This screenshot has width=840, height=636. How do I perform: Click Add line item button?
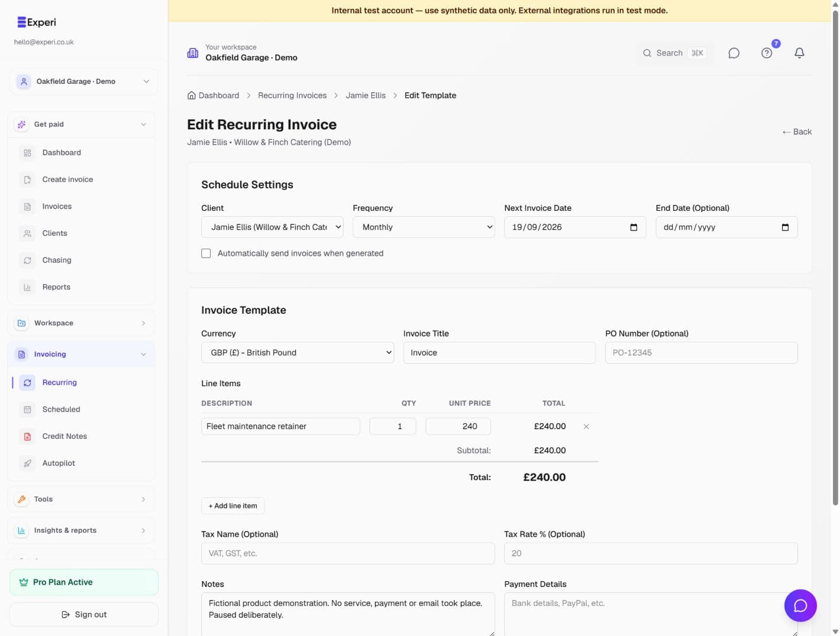pyautogui.click(x=233, y=506)
